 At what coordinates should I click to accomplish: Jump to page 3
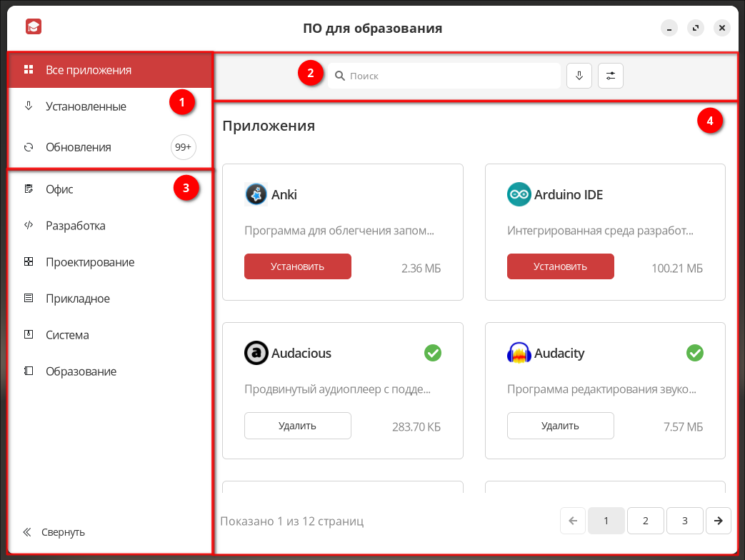click(684, 521)
